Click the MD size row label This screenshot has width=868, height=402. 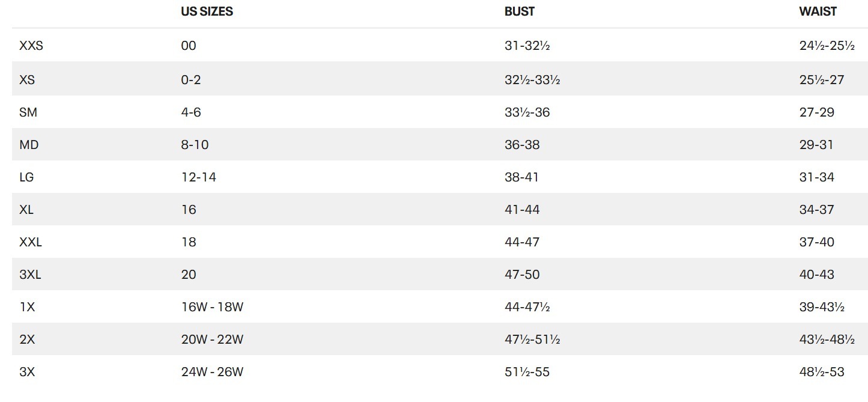coord(29,145)
